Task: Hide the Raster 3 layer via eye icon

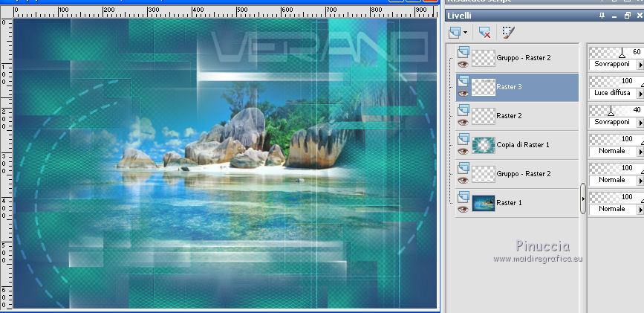Action: (464, 94)
